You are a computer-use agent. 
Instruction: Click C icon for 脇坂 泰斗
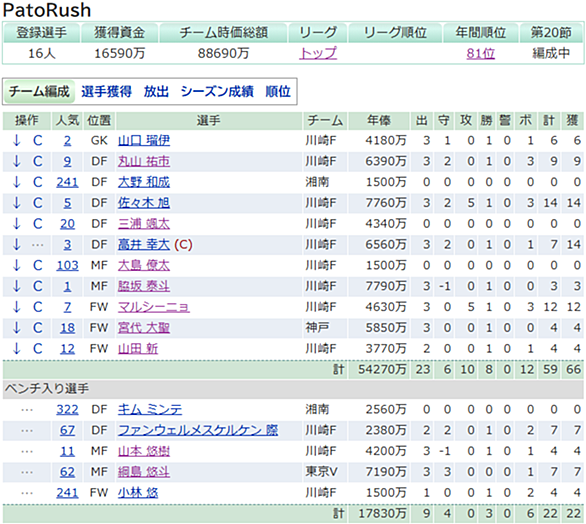38,286
